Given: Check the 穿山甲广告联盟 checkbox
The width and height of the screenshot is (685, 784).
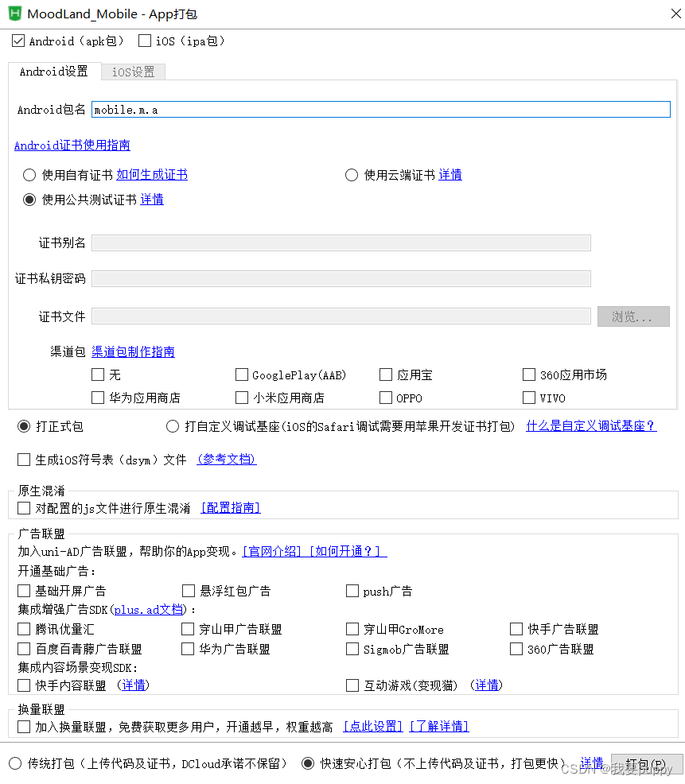Looking at the screenshot, I should tap(188, 628).
